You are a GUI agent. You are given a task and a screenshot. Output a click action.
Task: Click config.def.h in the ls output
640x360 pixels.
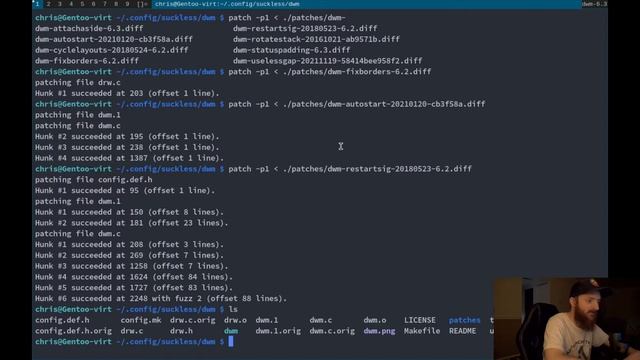coord(62,320)
